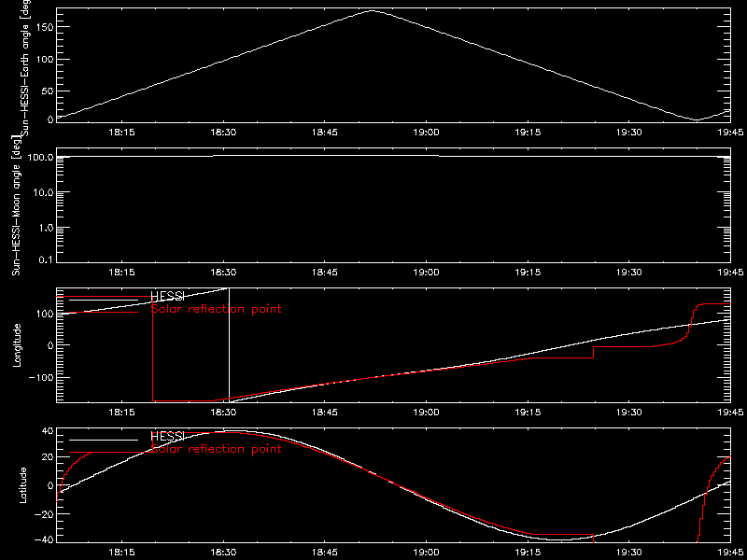Screen dimensions: 747x560
Task: Select HESSI legend label in Longitude plot
Action: coord(167,296)
